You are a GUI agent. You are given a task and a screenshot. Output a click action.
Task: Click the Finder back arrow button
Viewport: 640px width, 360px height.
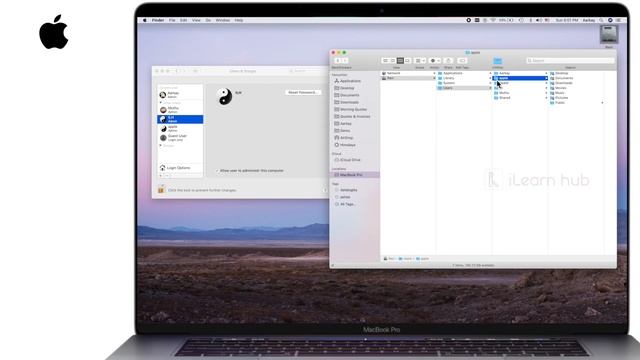(x=338, y=60)
